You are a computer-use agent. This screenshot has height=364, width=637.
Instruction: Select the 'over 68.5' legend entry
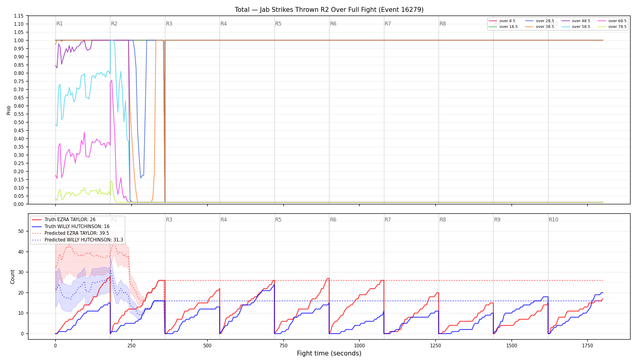pos(612,21)
